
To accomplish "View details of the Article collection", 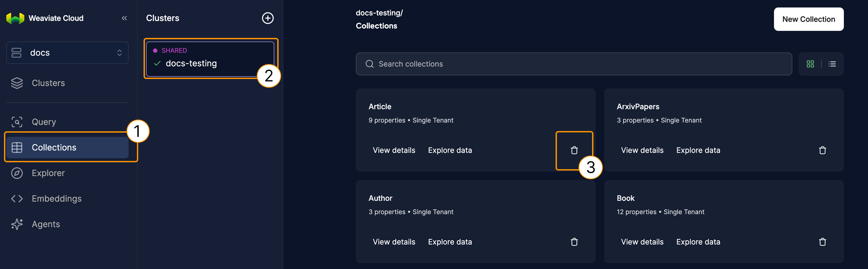I will pyautogui.click(x=394, y=150).
